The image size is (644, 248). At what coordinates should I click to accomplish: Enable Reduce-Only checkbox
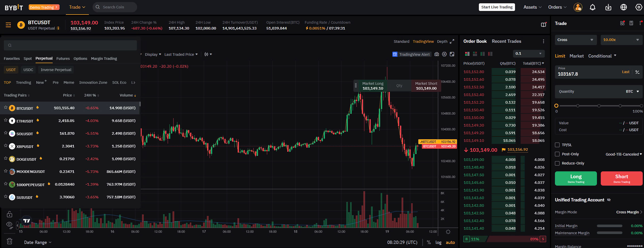click(x=557, y=163)
